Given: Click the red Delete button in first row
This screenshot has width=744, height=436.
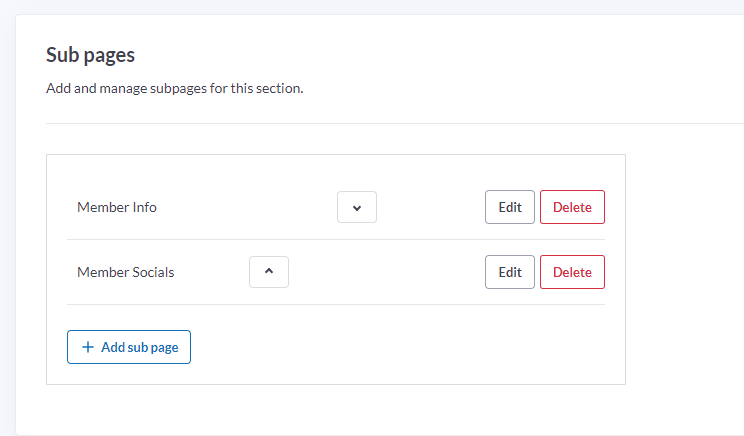Looking at the screenshot, I should tap(572, 207).
